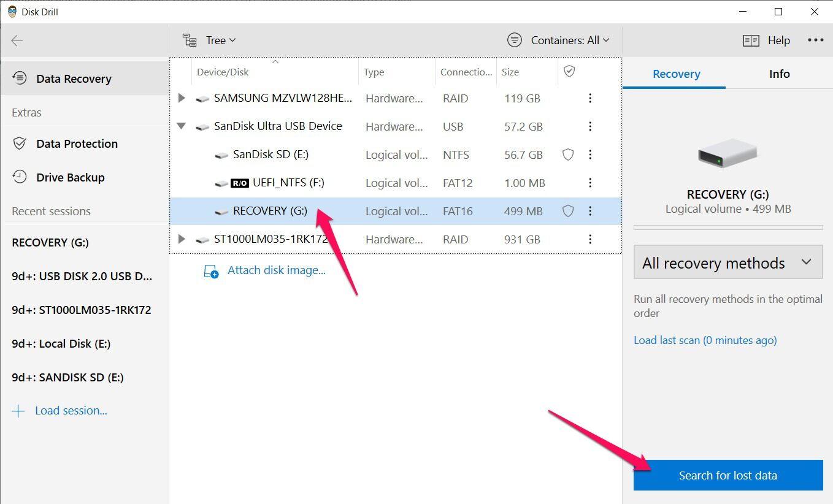Screen dimensions: 833x504
Task: Click protection shield on RECOVERY (G:) row
Action: tap(568, 211)
